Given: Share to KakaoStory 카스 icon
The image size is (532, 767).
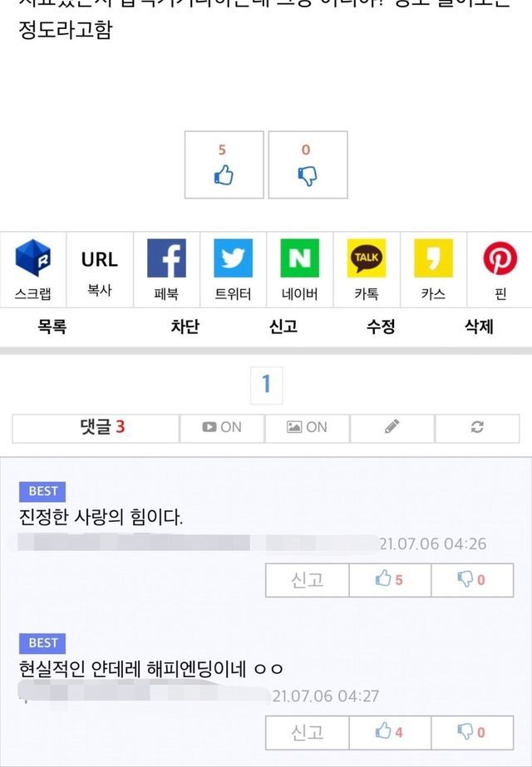Looking at the screenshot, I should (434, 269).
